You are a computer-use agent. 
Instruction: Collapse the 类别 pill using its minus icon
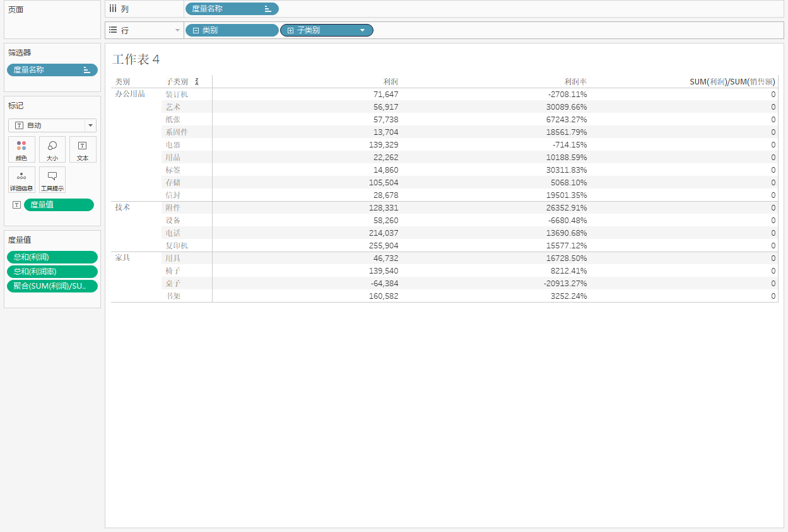[196, 30]
